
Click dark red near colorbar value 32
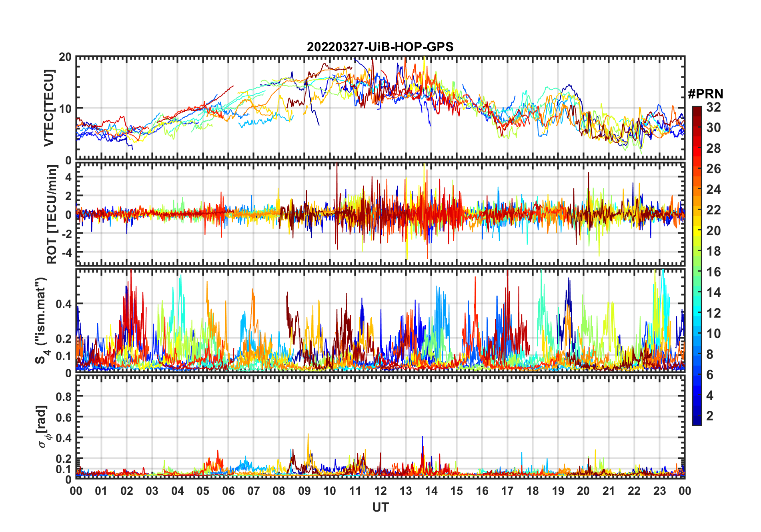[697, 109]
